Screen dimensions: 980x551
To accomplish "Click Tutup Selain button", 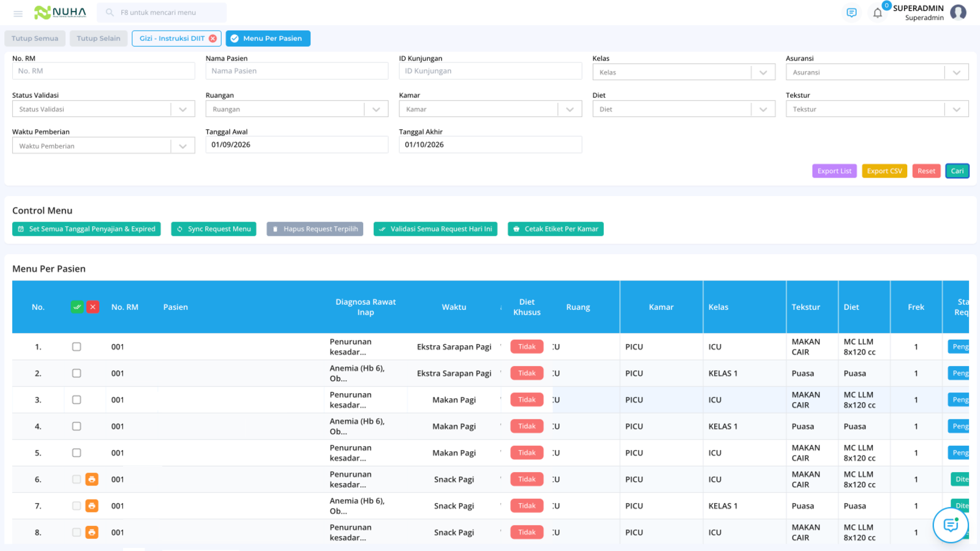I will coord(99,39).
